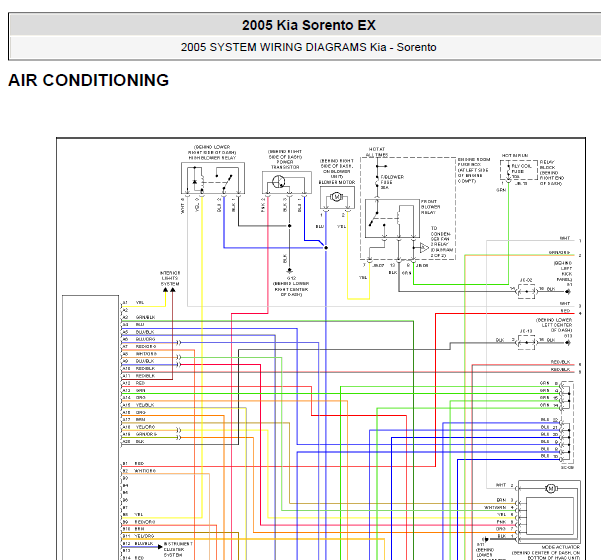Click the "PNK" mode actuator pin label
Image resolution: width=601 pixels, height=560 pixels.
501,522
